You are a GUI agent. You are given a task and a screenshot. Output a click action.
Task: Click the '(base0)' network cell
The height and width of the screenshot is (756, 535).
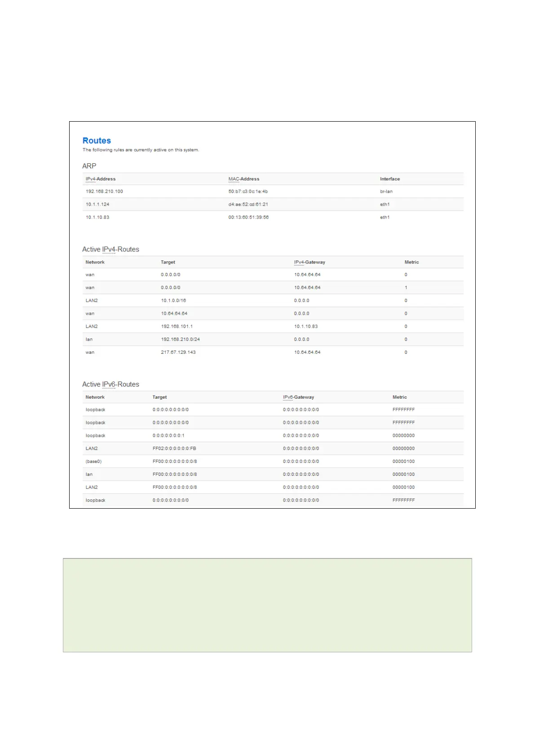coord(93,462)
